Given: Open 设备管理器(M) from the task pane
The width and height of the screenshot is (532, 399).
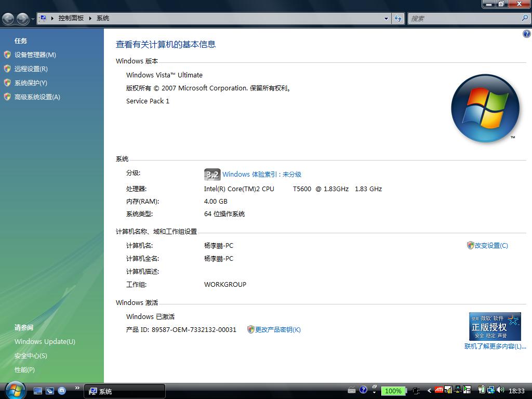Looking at the screenshot, I should click(x=35, y=55).
